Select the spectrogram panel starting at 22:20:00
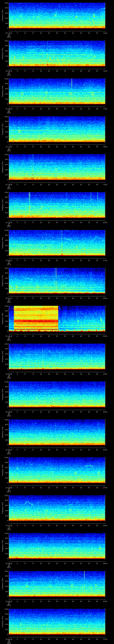 pyautogui.click(x=57, y=243)
